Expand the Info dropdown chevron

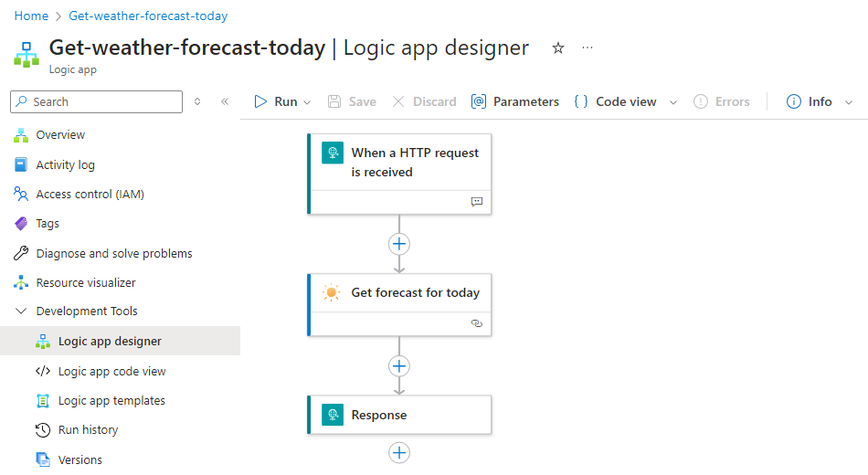849,102
